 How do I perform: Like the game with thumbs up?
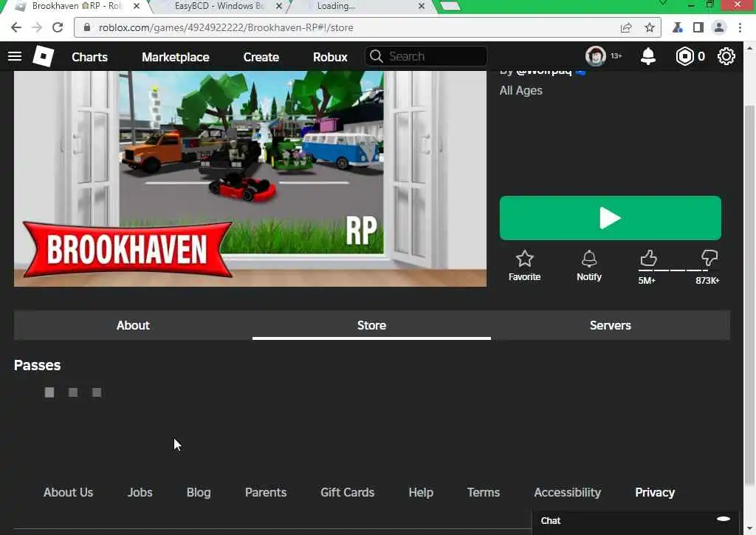coord(648,258)
